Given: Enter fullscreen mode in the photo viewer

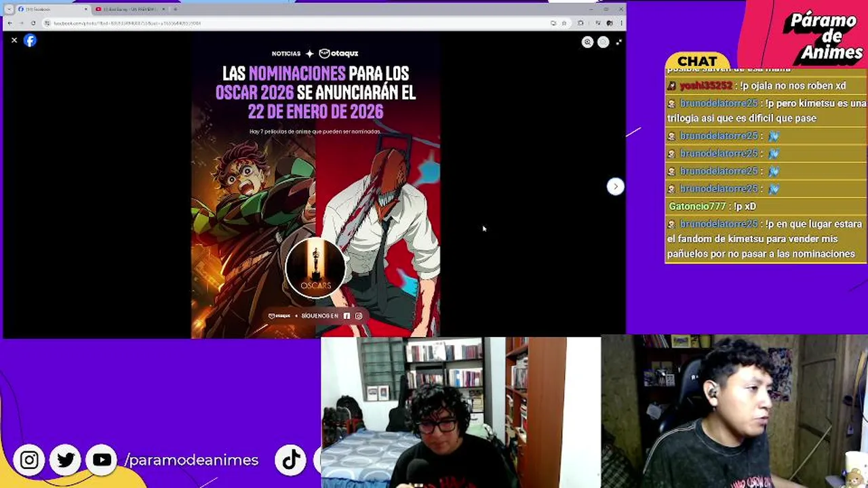Looking at the screenshot, I should point(618,42).
